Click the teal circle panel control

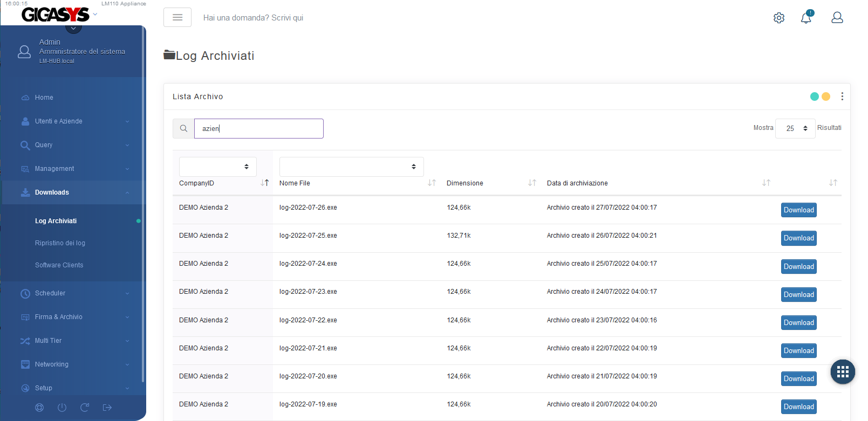click(815, 96)
